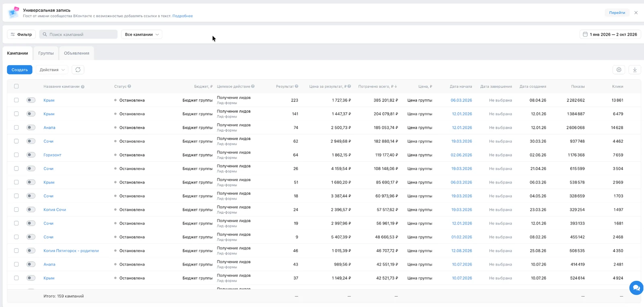Click help icon next to Цена за результат
Image resolution: width=644 pixels, height=307 pixels.
point(349,86)
